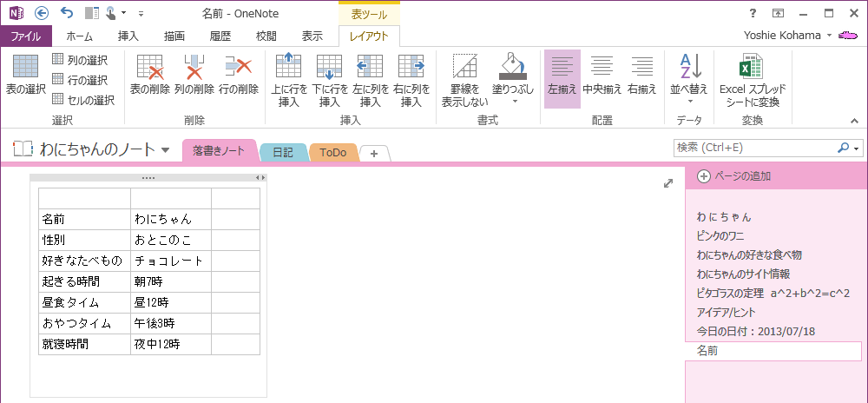Delete the table with 表の削除
The image size is (868, 403).
point(149,75)
